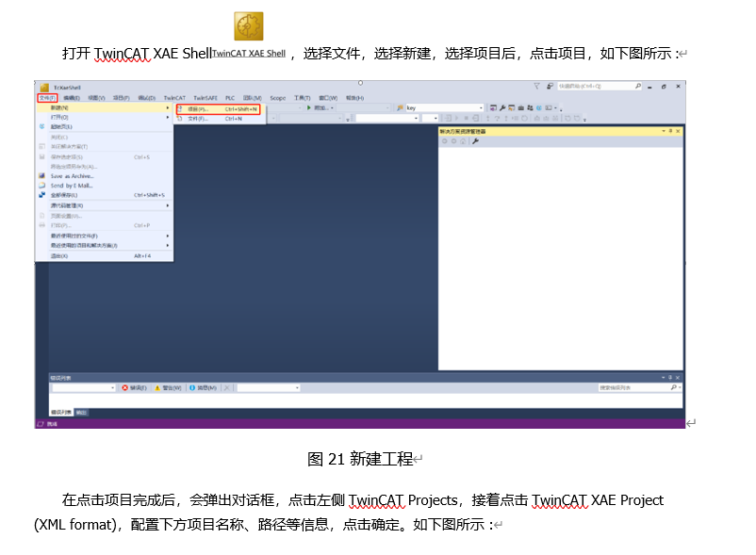This screenshot has width=756, height=555.
Task: Click the TcXaeShell application icon in the title bar
Action: [x=44, y=88]
